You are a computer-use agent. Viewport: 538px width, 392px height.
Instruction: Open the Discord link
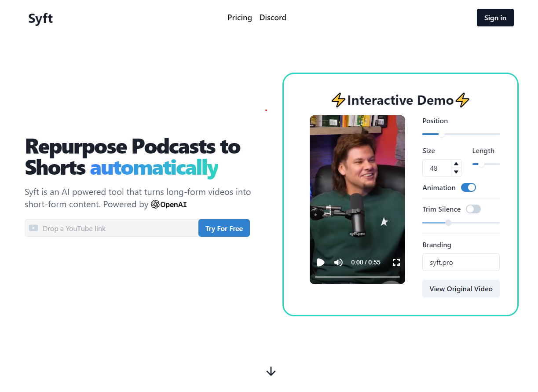tap(273, 18)
